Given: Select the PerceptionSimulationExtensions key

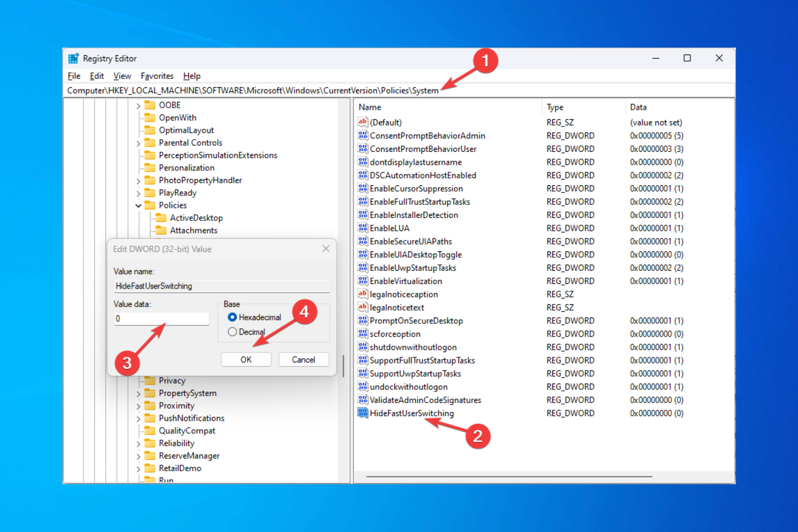Looking at the screenshot, I should pos(218,155).
